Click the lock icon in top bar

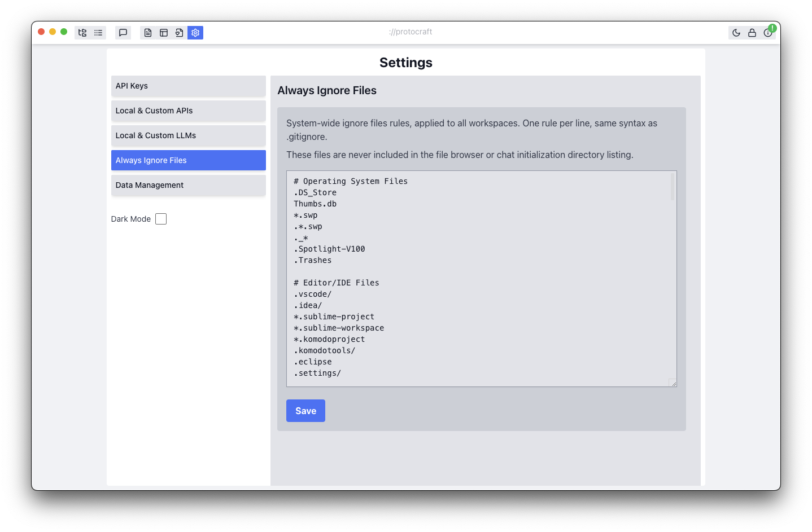pos(752,33)
